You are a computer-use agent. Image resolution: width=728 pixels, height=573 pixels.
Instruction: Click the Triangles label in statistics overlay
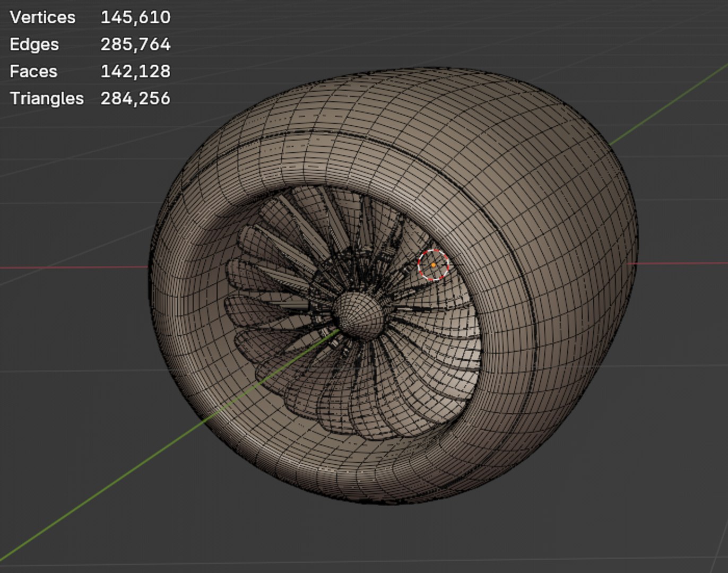click(47, 99)
